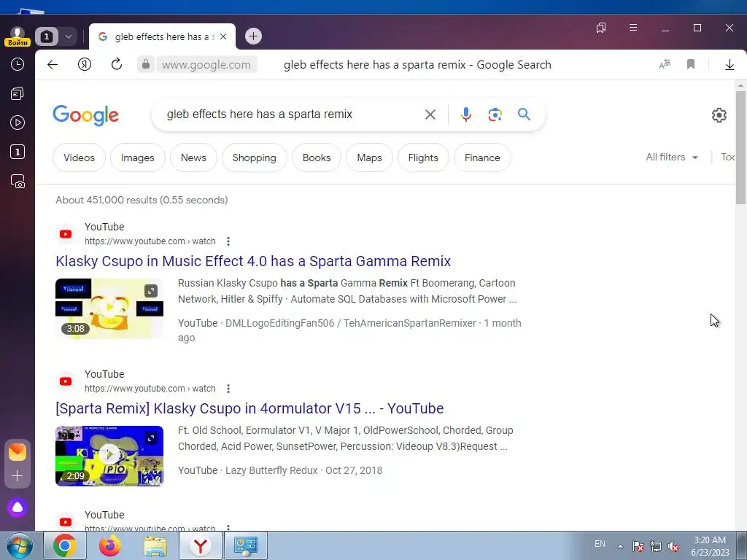Switch to Yandex Browser taskbar button

[x=201, y=545]
